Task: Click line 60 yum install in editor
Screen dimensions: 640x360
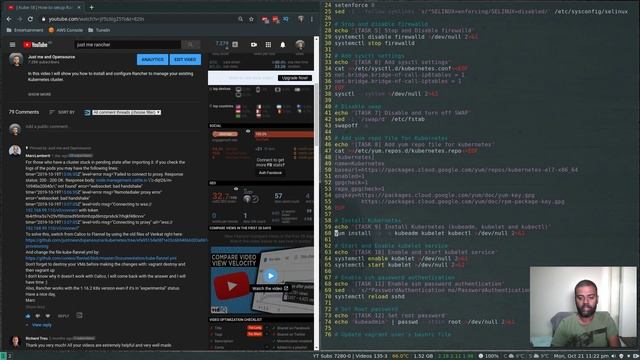Action: coord(429,233)
